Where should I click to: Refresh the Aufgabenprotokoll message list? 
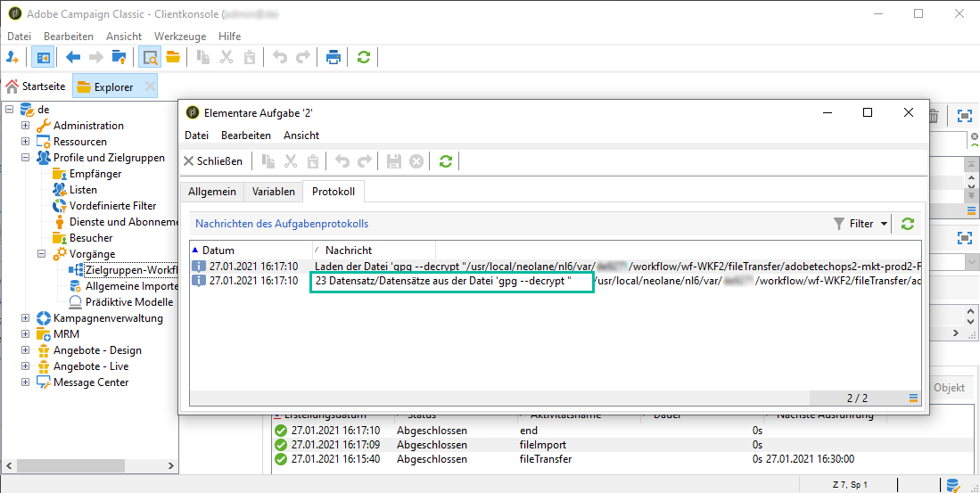coord(908,224)
